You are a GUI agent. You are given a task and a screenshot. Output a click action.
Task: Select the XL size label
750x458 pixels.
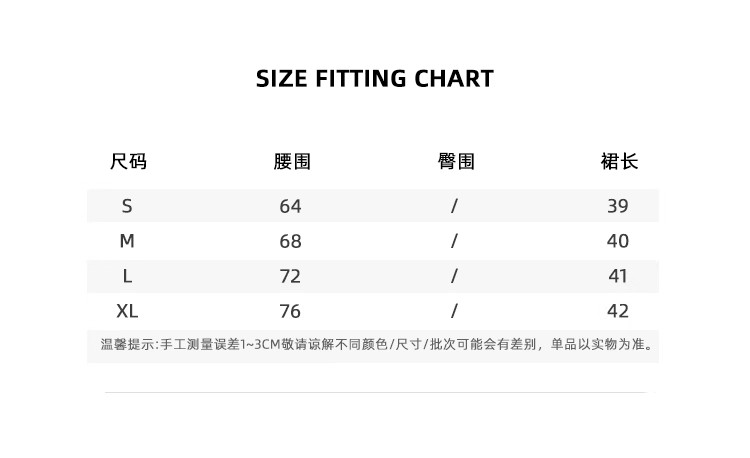[127, 311]
